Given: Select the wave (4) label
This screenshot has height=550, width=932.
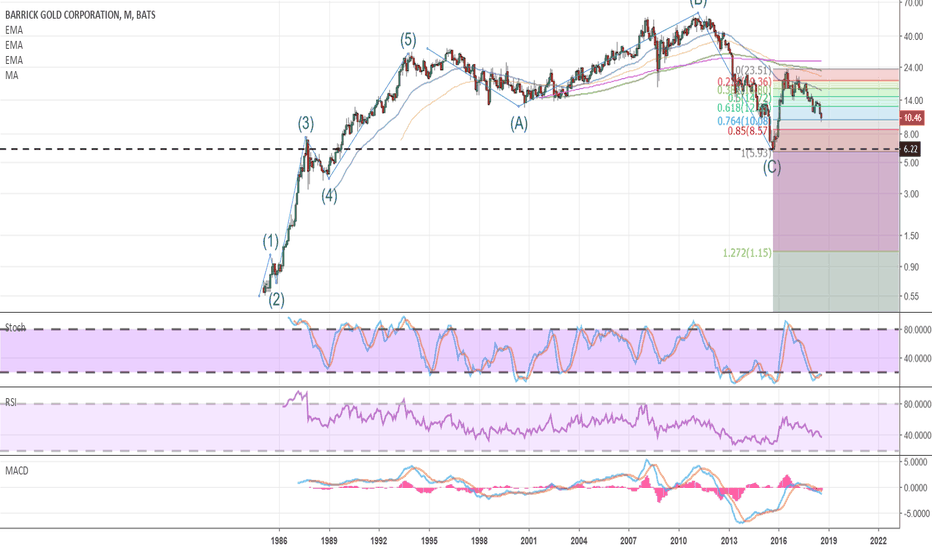Looking at the screenshot, I should 329,196.
